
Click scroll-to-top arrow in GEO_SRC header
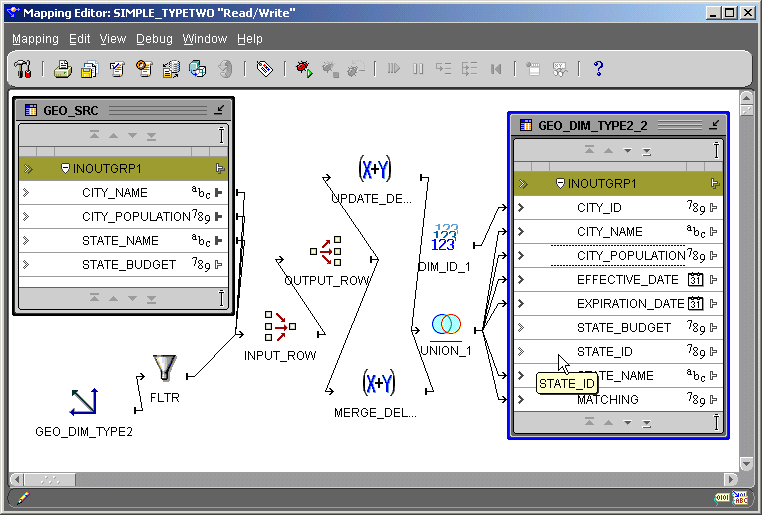point(94,136)
